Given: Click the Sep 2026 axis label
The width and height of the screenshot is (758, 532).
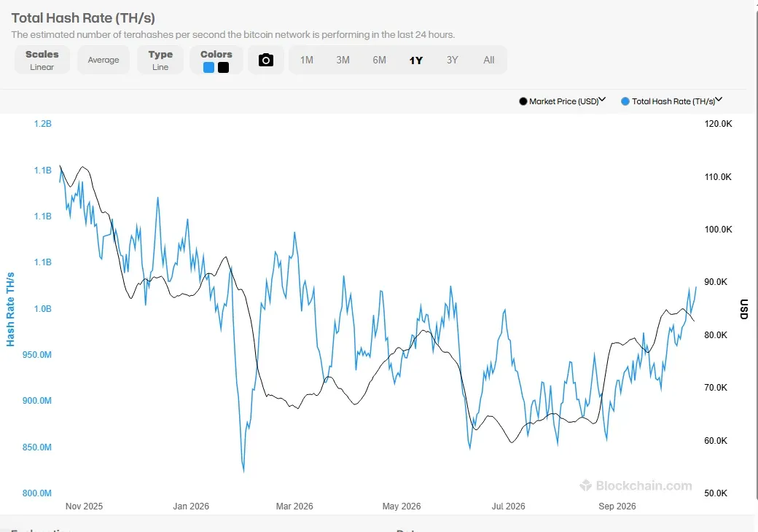Looking at the screenshot, I should [x=617, y=506].
